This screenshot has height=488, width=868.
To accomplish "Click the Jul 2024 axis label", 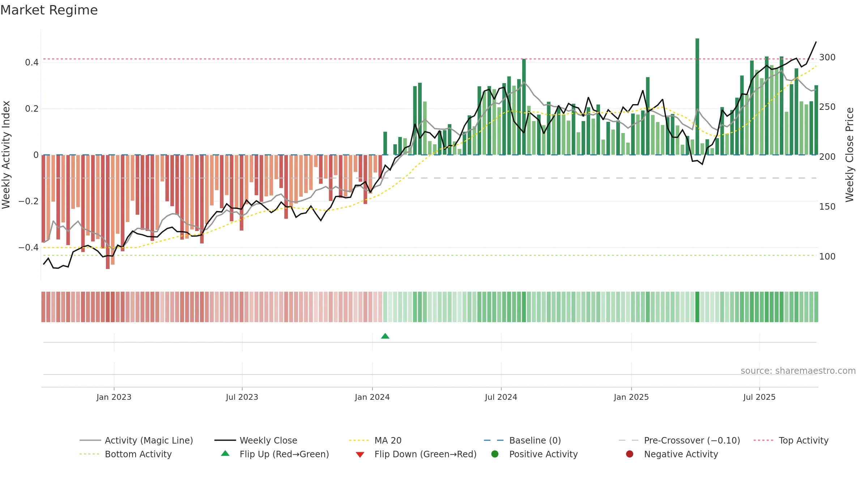I will tap(501, 397).
